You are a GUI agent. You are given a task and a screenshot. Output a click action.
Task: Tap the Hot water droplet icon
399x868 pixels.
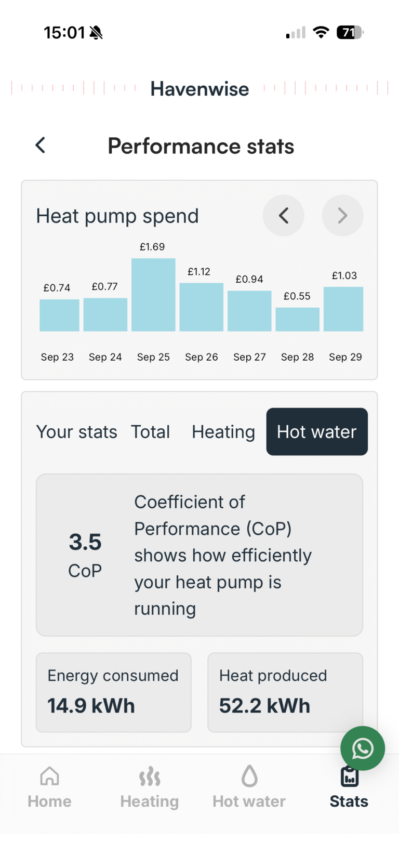pos(249,777)
